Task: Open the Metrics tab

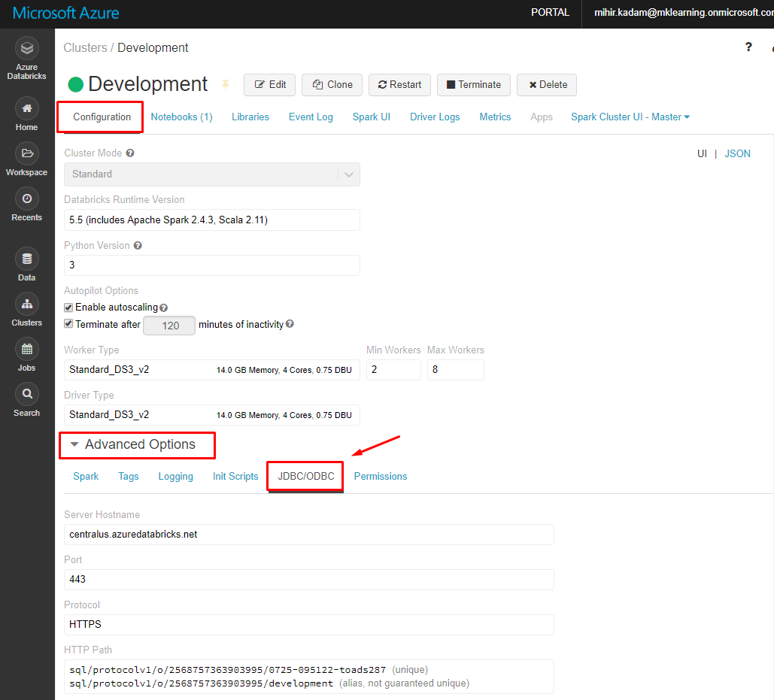Action: point(495,117)
